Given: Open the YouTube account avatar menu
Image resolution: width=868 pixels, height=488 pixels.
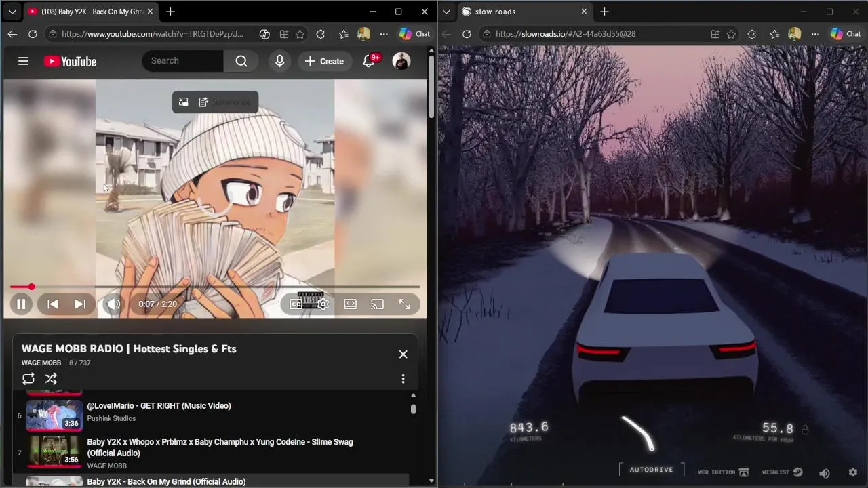Looking at the screenshot, I should [x=401, y=61].
